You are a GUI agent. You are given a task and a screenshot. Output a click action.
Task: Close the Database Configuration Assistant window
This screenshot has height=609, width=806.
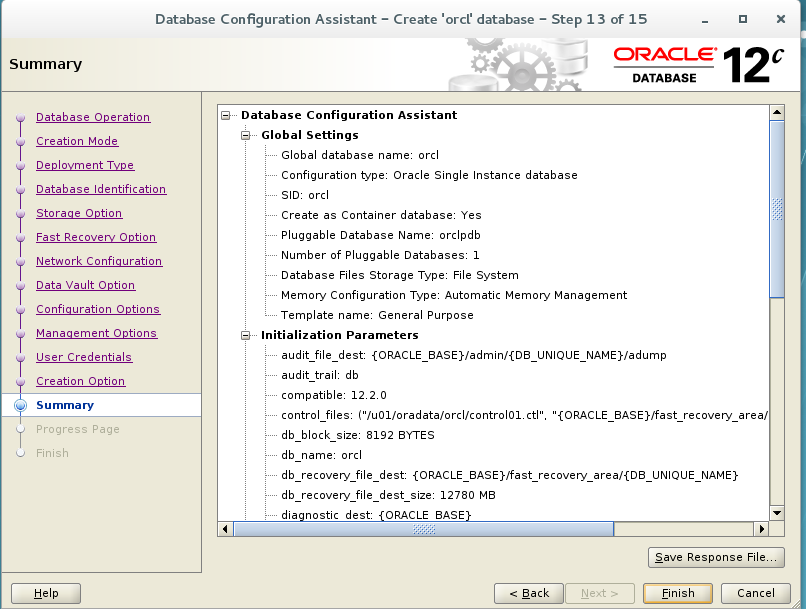click(781, 19)
